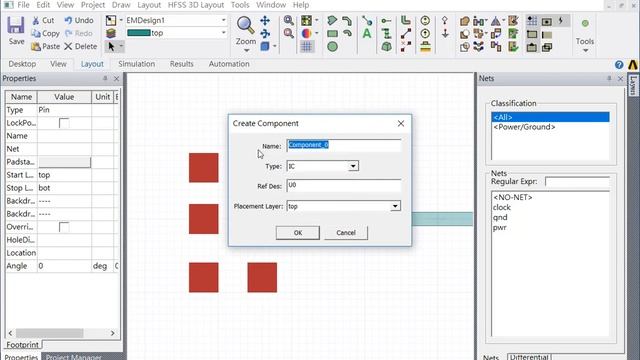Open the EMDesign1 design dropdown
Viewport: 640px width, 360px height.
click(x=223, y=20)
